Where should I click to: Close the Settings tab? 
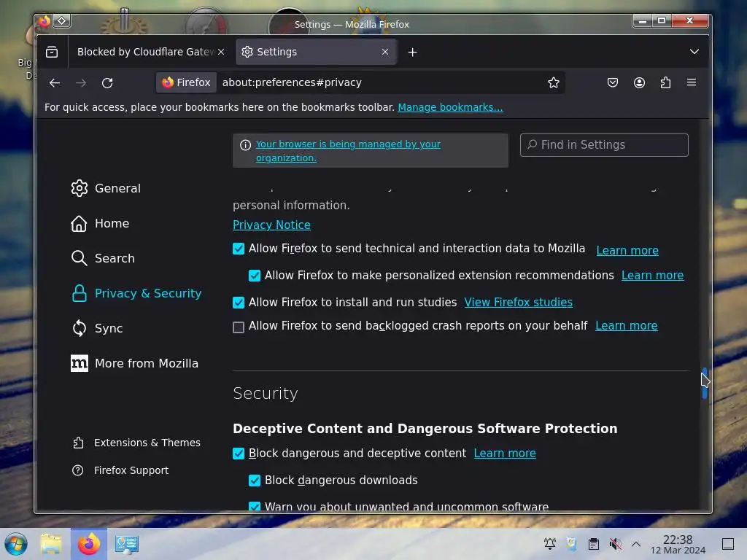pyautogui.click(x=385, y=52)
